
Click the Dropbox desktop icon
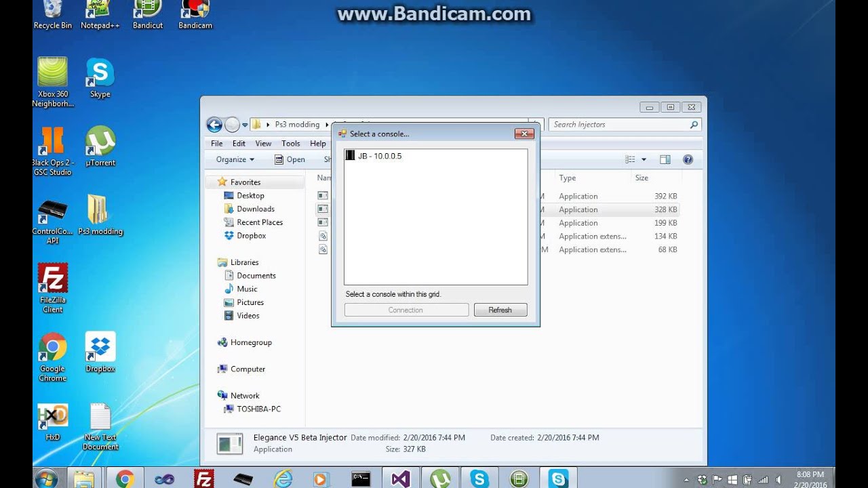[100, 352]
